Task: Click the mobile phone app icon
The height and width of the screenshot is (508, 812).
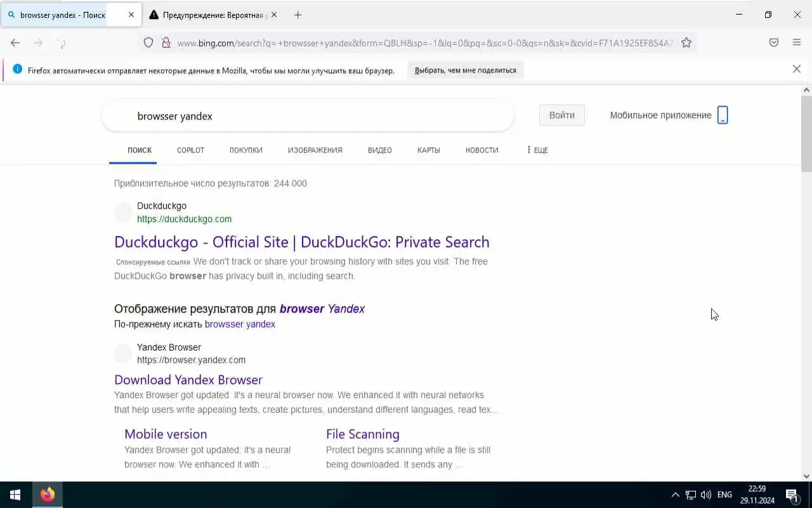Action: pyautogui.click(x=723, y=115)
